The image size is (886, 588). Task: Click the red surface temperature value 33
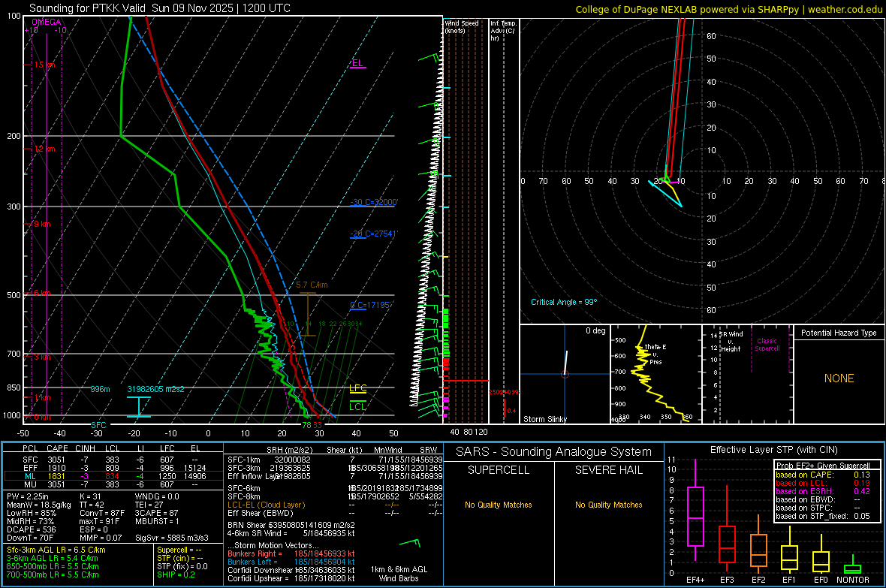pos(317,425)
